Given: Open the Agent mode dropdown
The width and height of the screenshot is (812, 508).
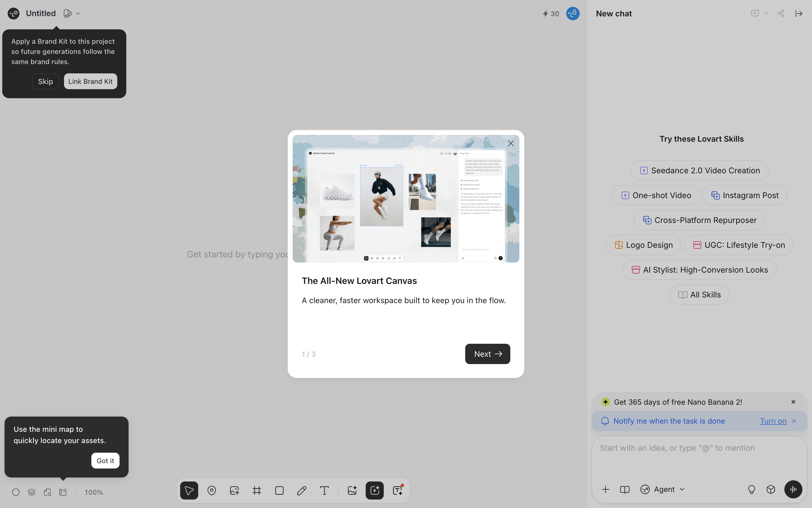Looking at the screenshot, I should pos(662,490).
